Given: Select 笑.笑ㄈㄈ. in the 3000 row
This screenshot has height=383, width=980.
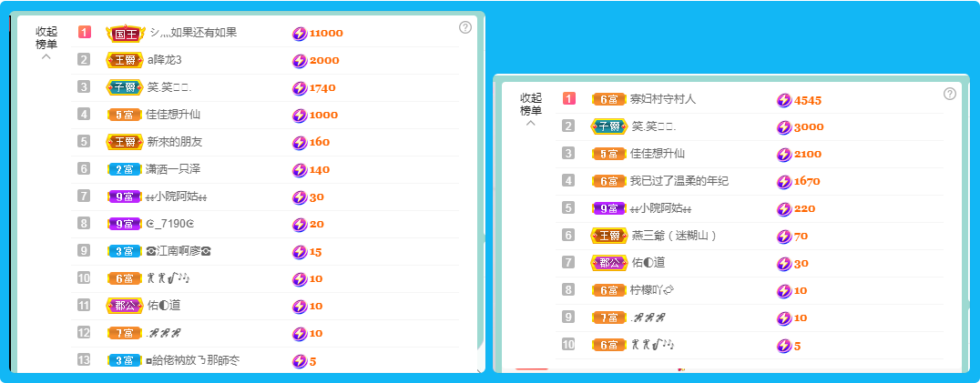Looking at the screenshot, I should click(654, 126).
